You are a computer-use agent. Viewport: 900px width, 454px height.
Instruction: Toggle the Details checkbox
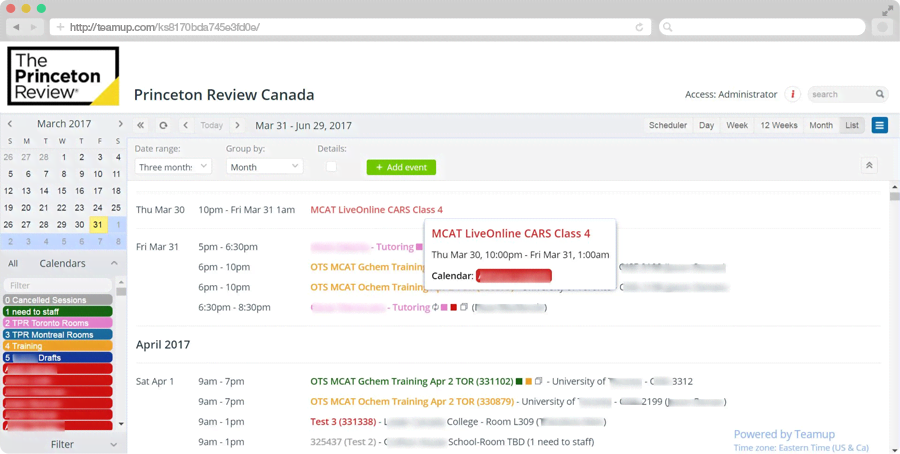point(331,167)
